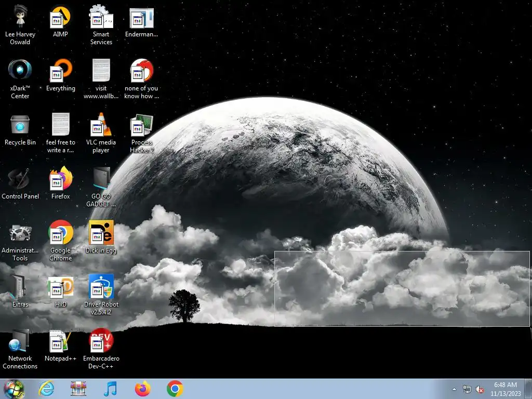This screenshot has width=532, height=399.
Task: Open the music note app in taskbar
Action: 110,389
